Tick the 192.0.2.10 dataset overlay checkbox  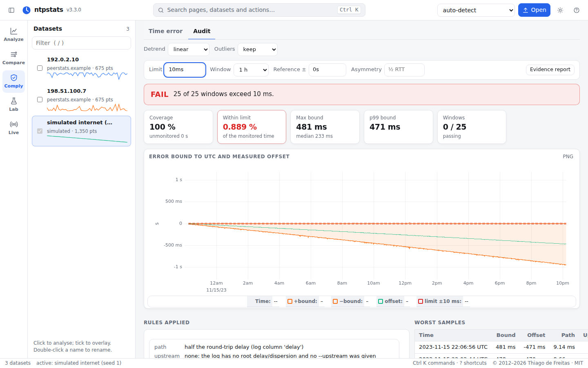40,68
